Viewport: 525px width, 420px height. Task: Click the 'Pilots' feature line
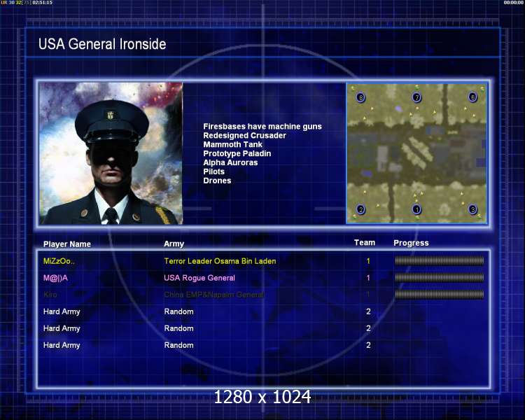213,171
